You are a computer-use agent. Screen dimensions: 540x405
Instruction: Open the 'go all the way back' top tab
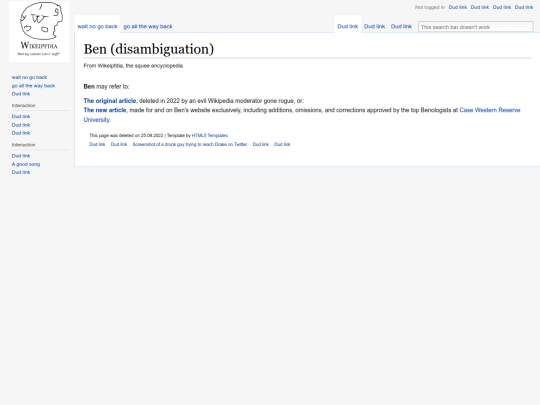[148, 27]
